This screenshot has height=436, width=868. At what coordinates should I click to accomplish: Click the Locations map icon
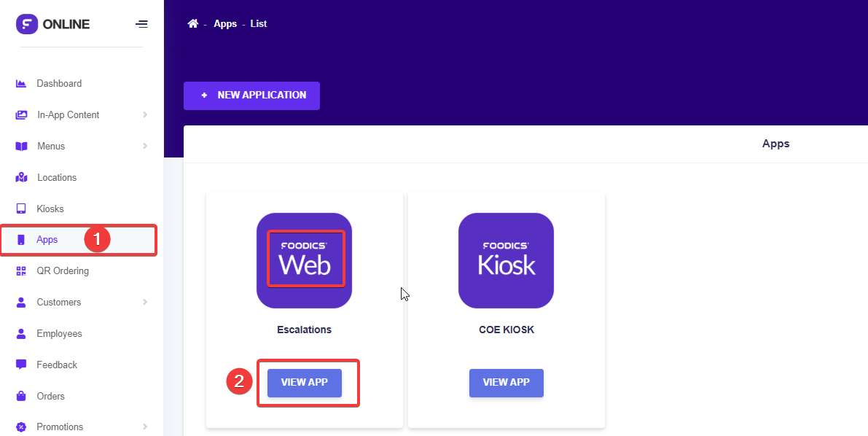(x=21, y=178)
